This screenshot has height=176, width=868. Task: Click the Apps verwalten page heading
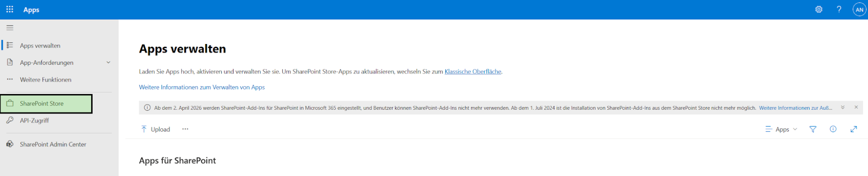coord(182,49)
